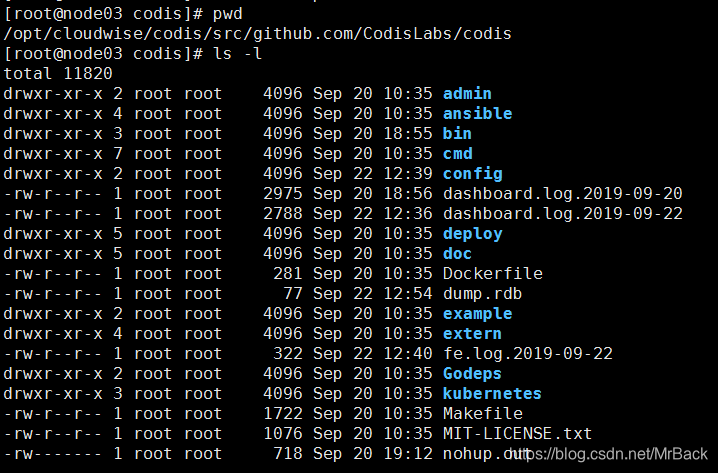
Task: Select the ansible directory name
Action: tap(477, 114)
